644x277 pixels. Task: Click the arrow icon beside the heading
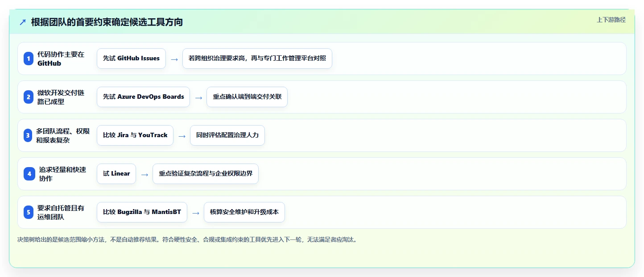(23, 22)
